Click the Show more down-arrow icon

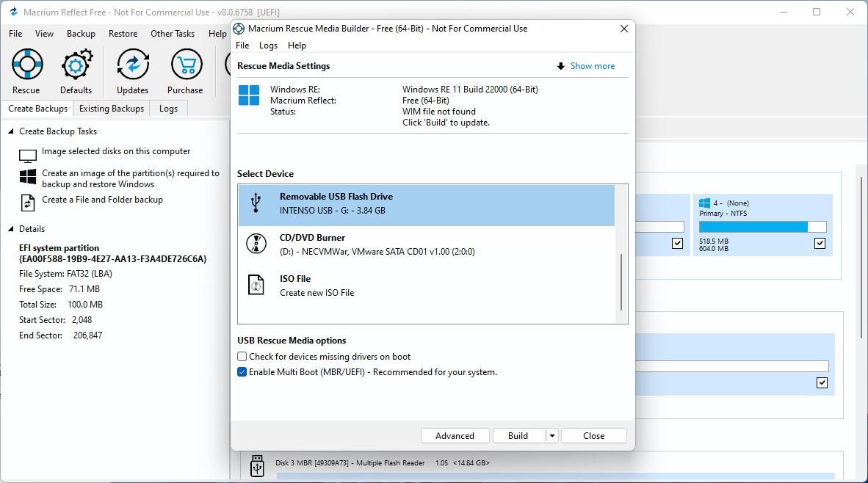[x=561, y=66]
